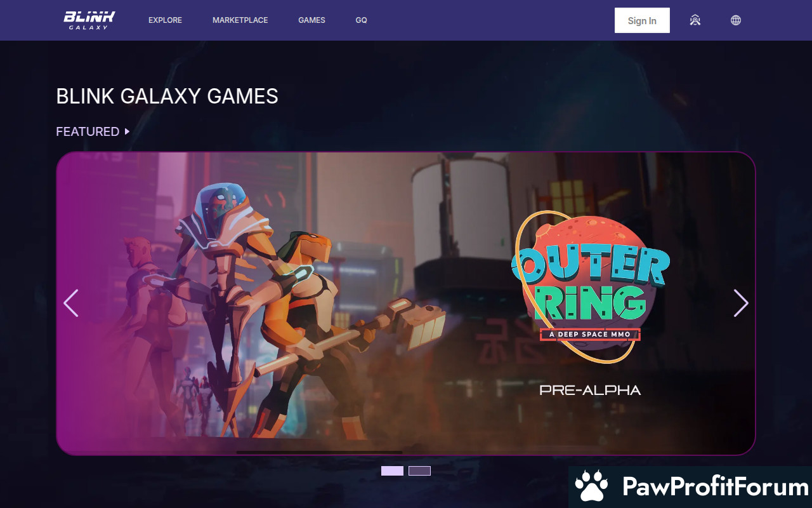
Task: Click the Sign In button
Action: coord(642,20)
